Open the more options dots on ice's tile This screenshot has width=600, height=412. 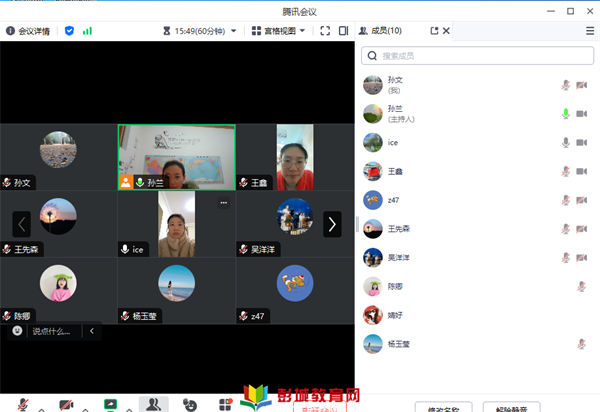[224, 202]
